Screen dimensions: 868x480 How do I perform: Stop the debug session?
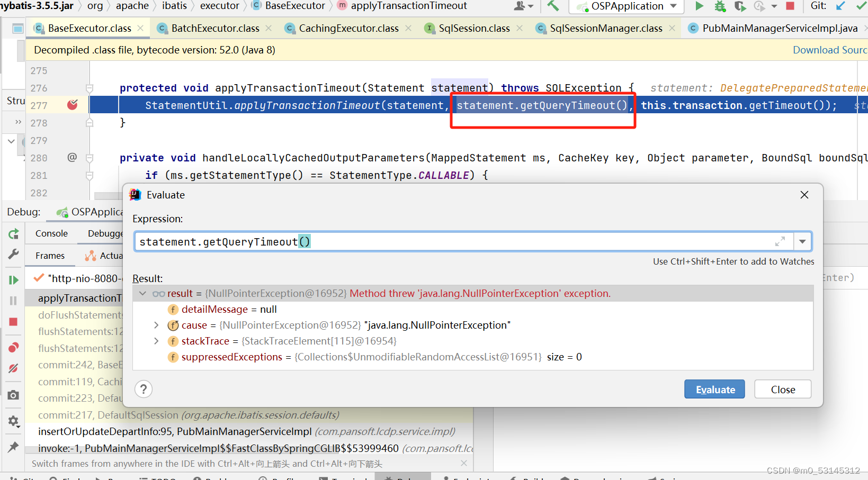coord(13,321)
